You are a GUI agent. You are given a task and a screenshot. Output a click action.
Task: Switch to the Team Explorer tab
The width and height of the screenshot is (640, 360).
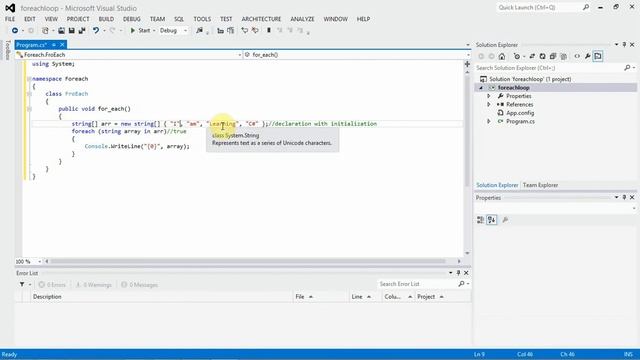[x=540, y=185]
